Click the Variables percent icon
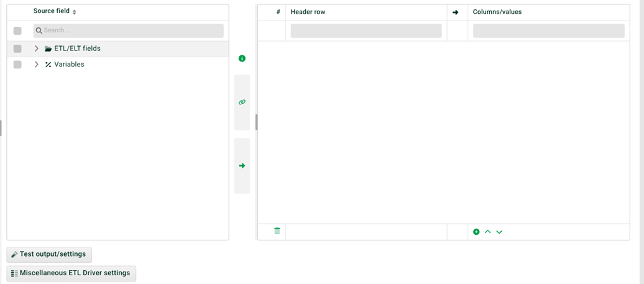 [x=48, y=65]
